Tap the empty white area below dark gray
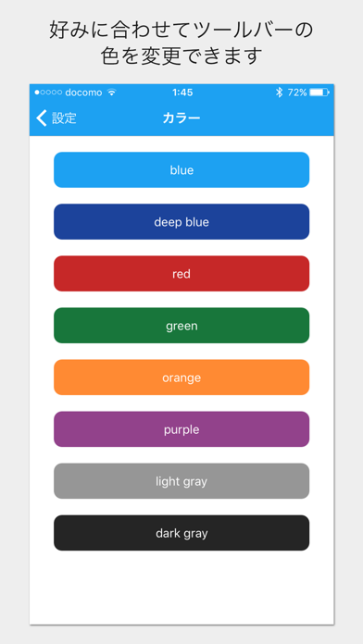363x644 pixels. click(181, 588)
